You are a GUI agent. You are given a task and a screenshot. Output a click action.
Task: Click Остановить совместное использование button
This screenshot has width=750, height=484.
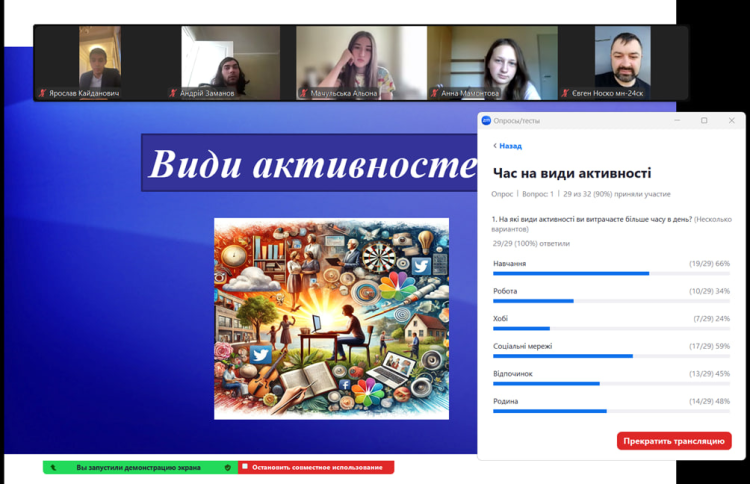point(316,467)
